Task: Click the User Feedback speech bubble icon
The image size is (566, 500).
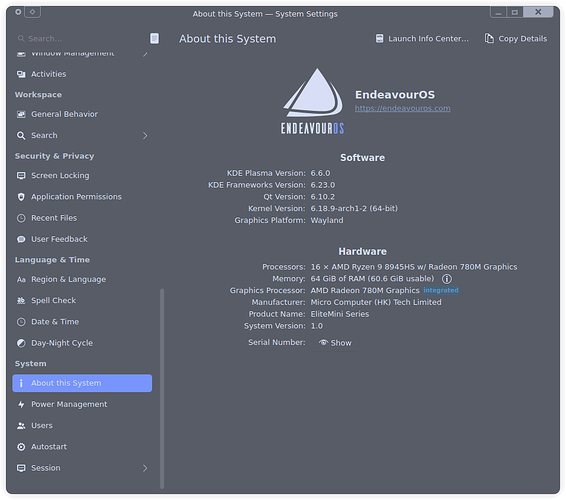Action: [21, 239]
